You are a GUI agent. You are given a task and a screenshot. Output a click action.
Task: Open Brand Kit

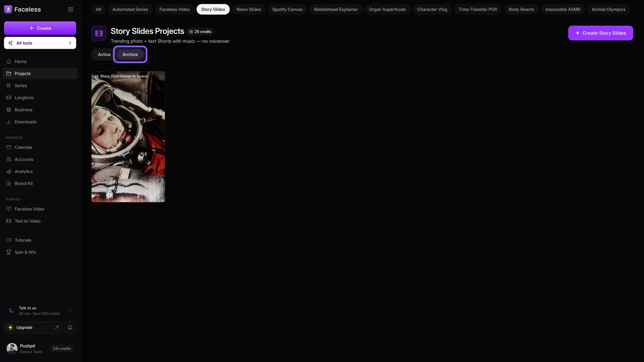coord(40,183)
